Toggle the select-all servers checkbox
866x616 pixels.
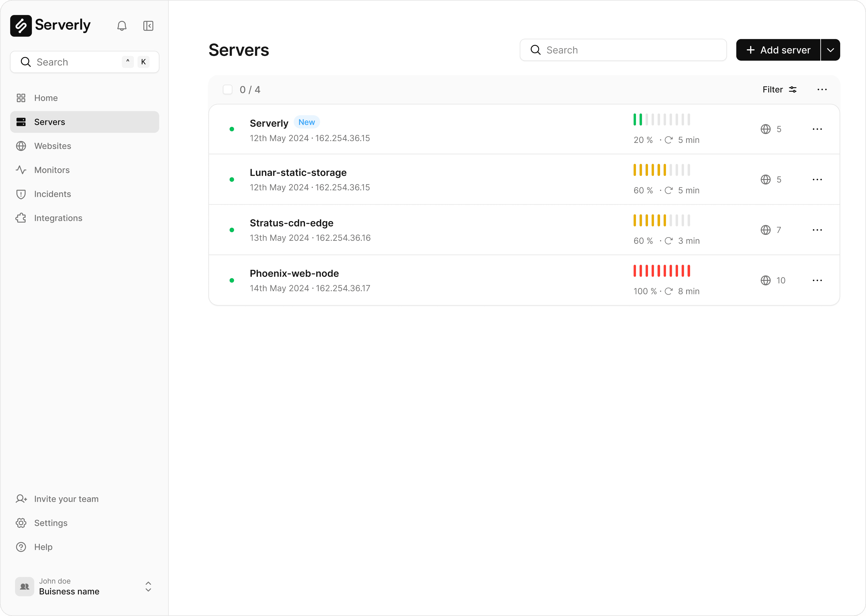(227, 89)
